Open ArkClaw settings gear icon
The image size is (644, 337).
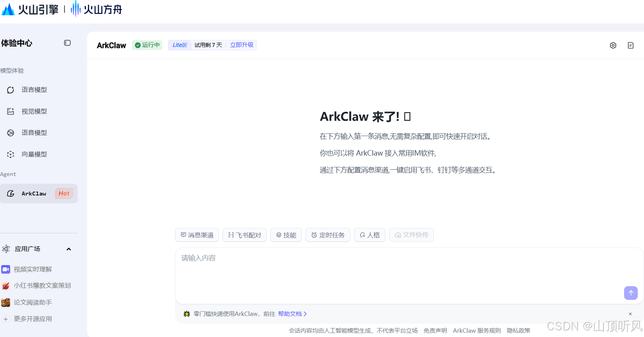coord(613,45)
